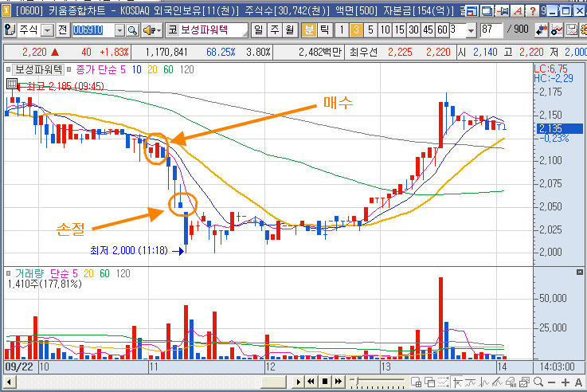Click the rewind button in bottom bar
Image resolution: width=587 pixels, height=392 pixels.
click(311, 382)
